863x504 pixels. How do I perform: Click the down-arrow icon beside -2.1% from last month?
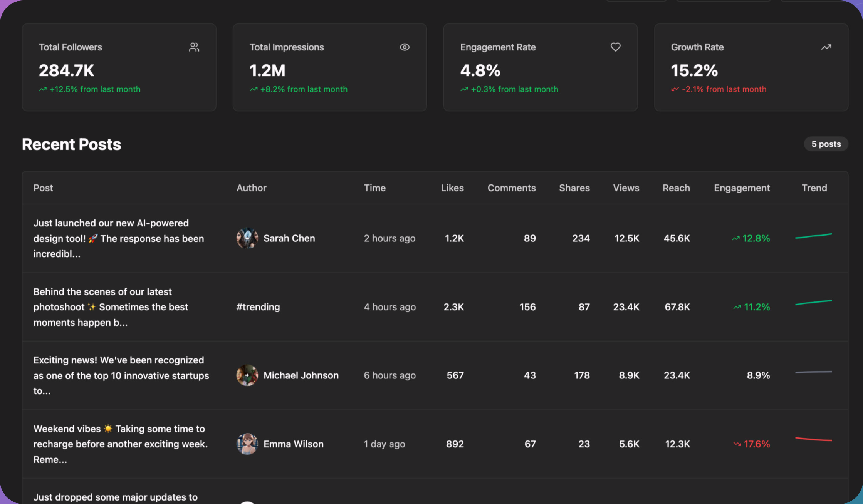(x=675, y=89)
